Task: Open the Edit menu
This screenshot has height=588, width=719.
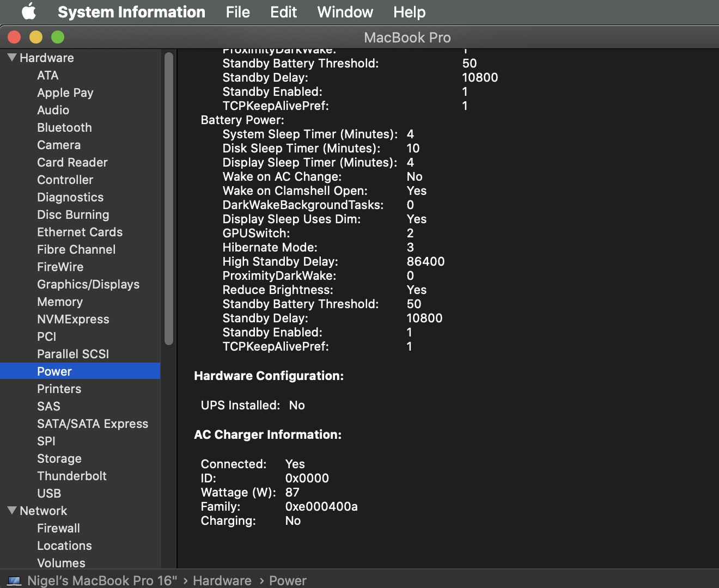Action: 283,12
